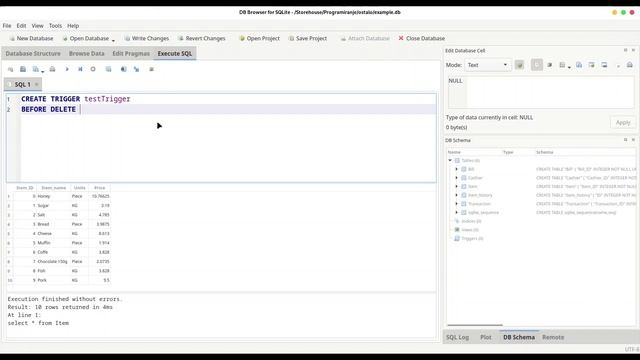Open the View menu

[38, 26]
